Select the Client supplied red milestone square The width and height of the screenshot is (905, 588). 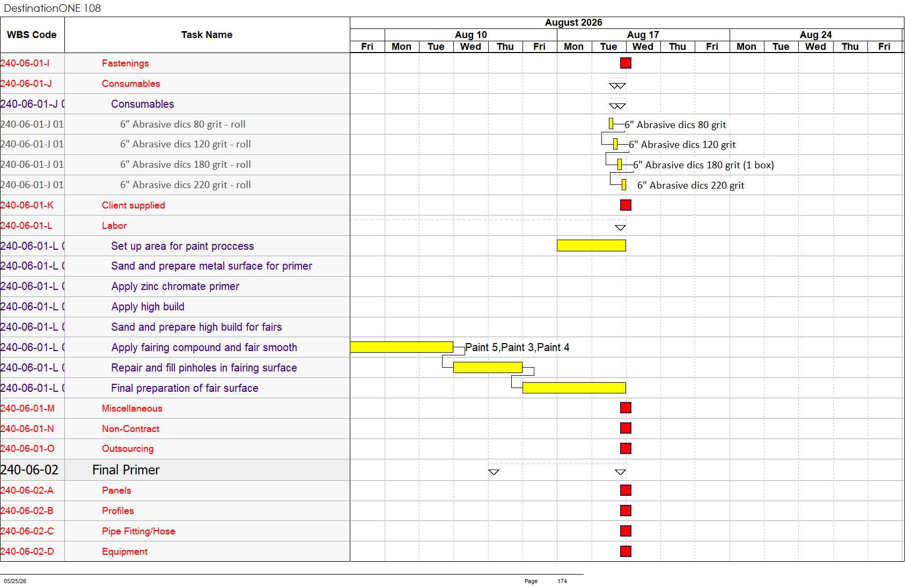[626, 205]
